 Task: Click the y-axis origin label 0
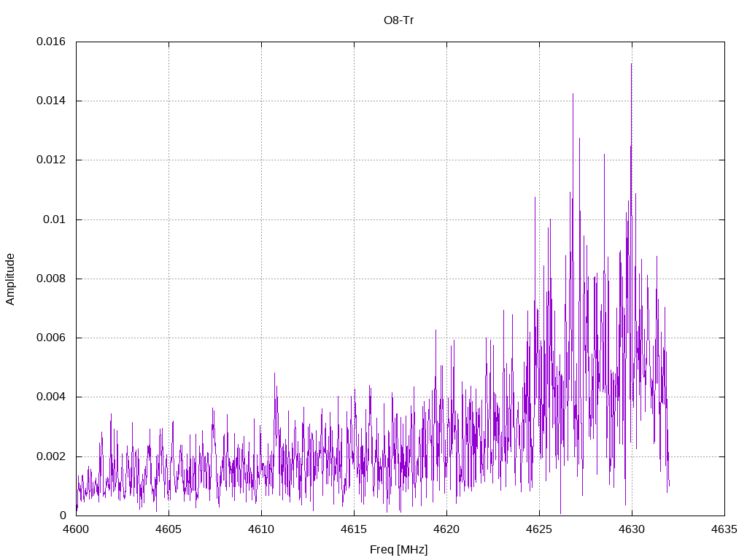point(63,516)
